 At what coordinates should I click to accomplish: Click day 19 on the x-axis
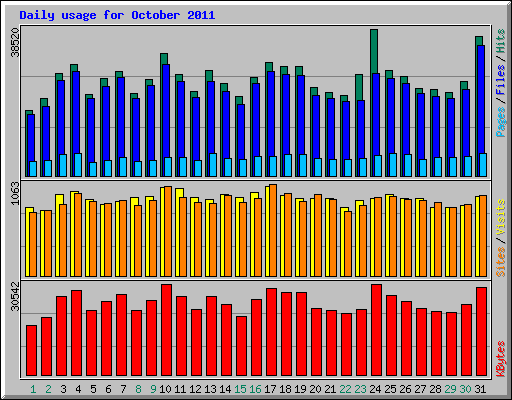[300, 389]
